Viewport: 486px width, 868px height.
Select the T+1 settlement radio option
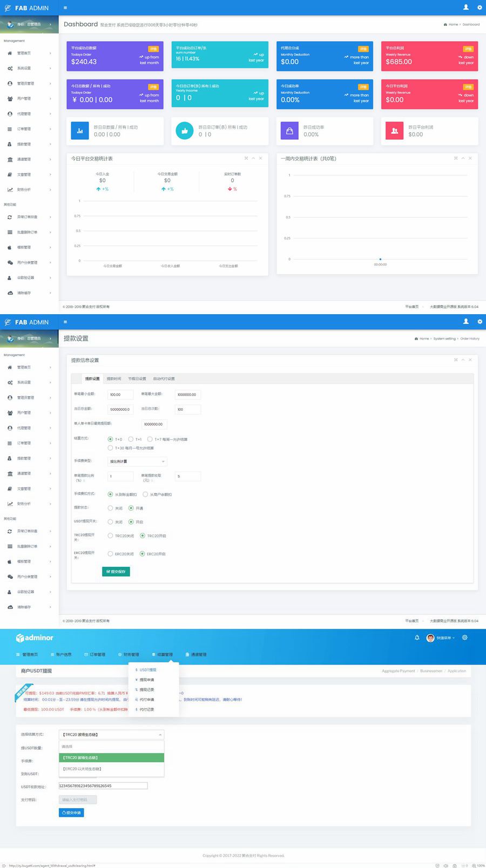point(131,439)
